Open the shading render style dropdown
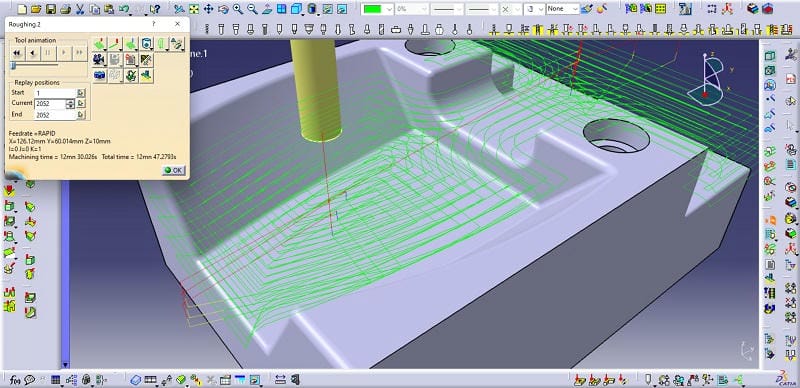The width and height of the screenshot is (800, 388). 312,9
